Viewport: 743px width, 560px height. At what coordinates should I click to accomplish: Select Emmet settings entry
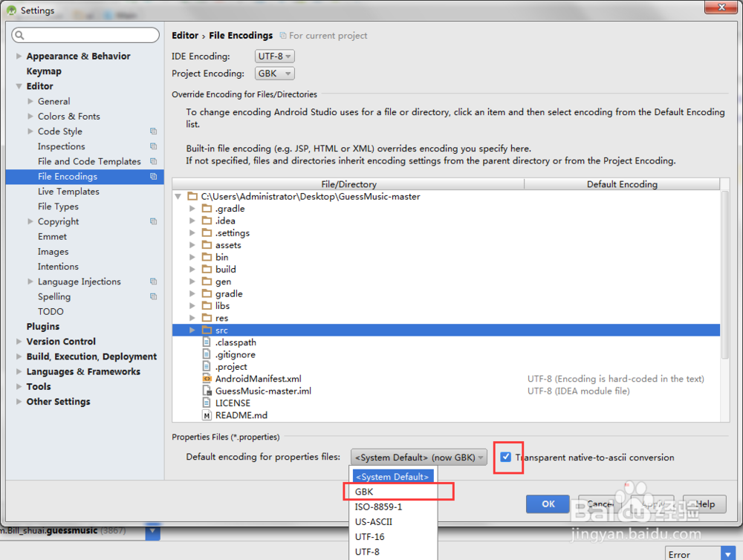pos(52,236)
